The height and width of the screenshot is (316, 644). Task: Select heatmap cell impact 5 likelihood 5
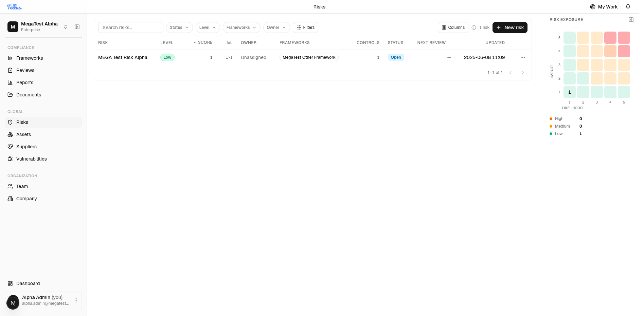(624, 38)
